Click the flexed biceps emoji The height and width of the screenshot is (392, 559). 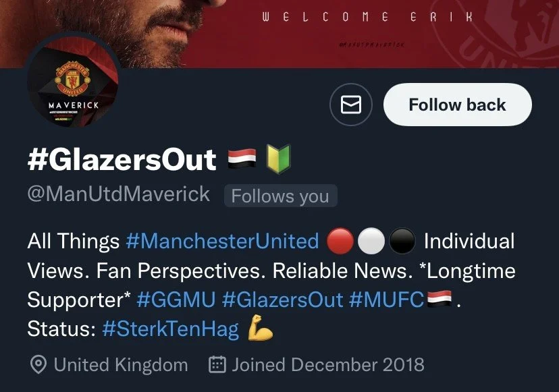260,328
